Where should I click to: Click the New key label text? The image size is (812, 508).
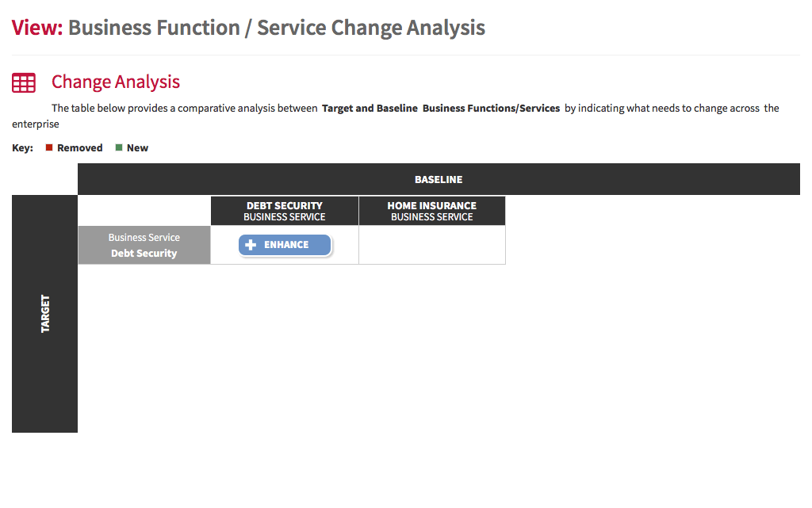pos(137,148)
